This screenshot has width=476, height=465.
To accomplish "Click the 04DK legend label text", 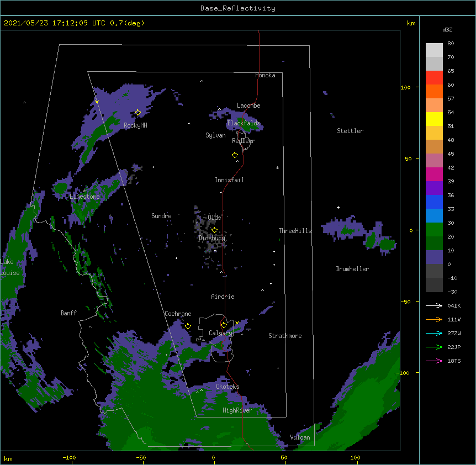I will click(x=454, y=305).
